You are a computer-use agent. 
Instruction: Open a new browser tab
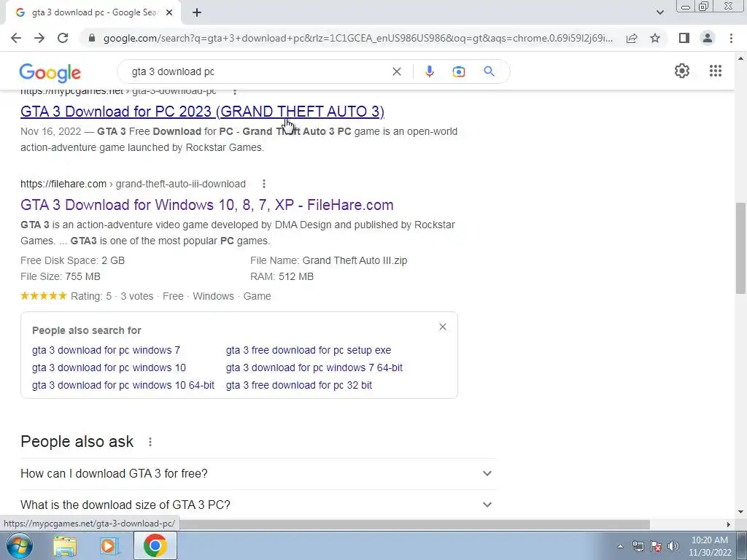click(x=197, y=12)
